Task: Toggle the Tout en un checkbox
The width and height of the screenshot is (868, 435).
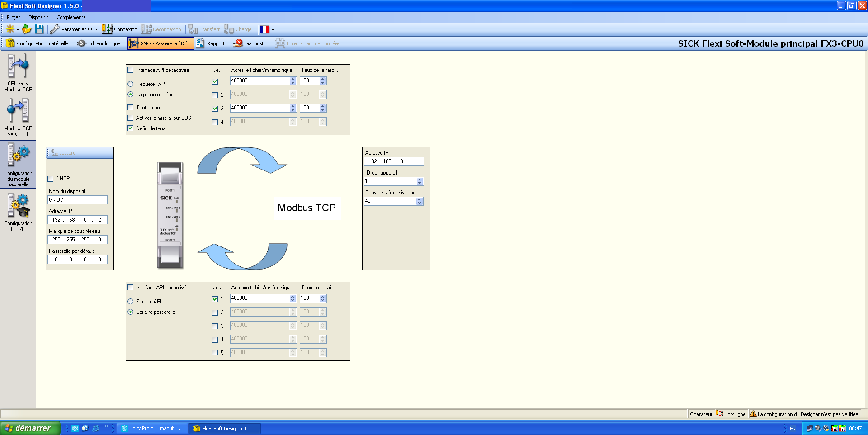Action: [x=131, y=108]
